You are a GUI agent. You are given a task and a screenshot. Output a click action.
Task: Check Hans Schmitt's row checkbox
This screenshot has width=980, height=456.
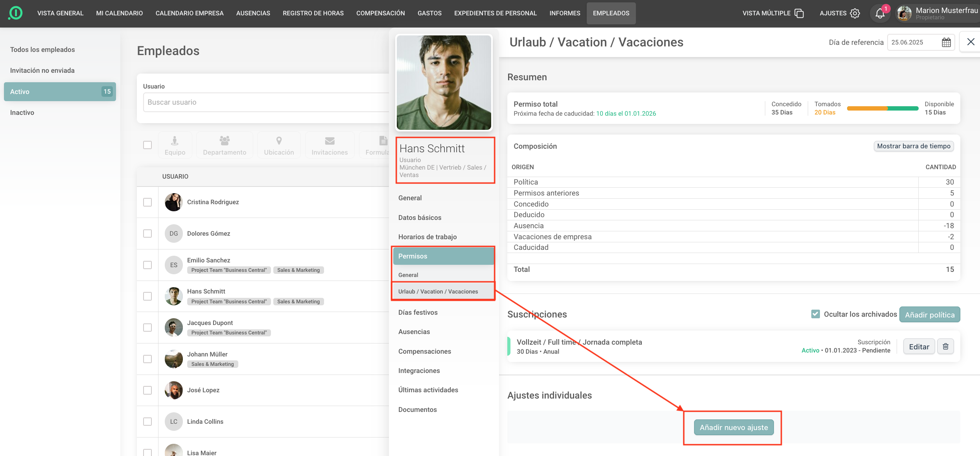tap(147, 296)
